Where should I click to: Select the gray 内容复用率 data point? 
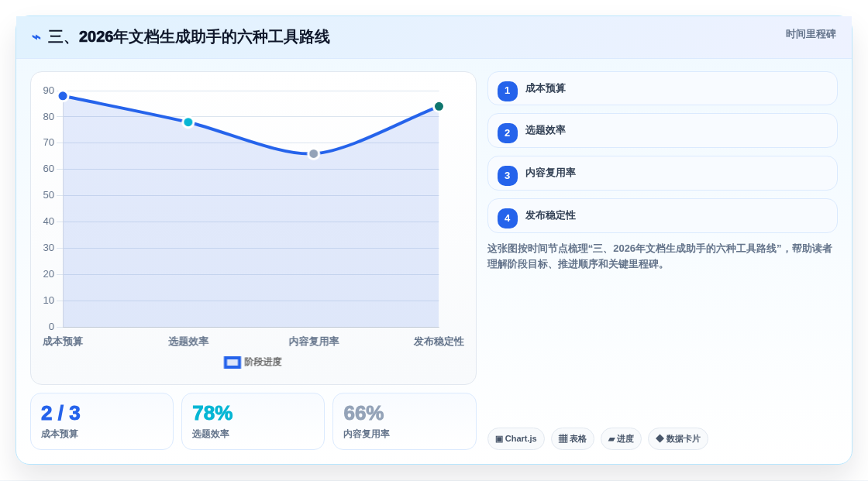click(x=313, y=154)
